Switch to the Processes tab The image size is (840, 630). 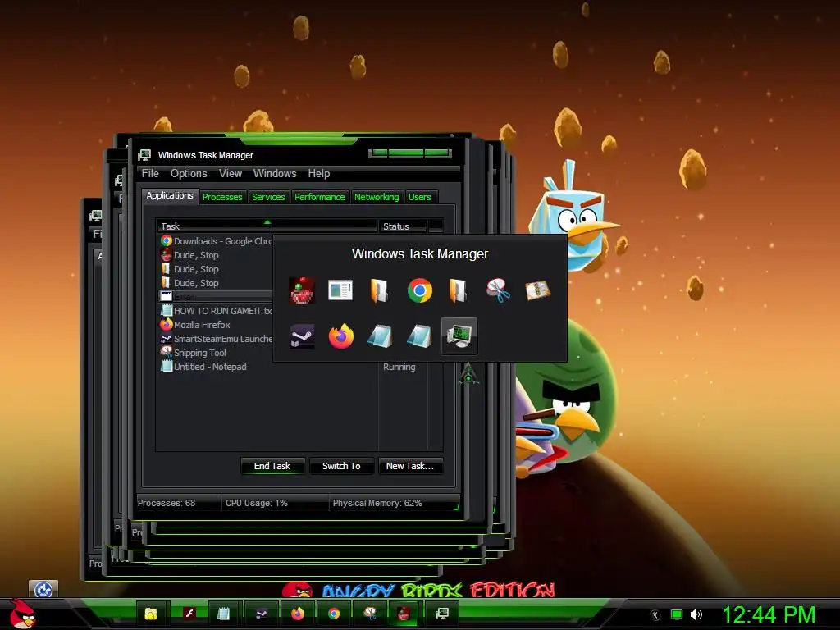(222, 197)
